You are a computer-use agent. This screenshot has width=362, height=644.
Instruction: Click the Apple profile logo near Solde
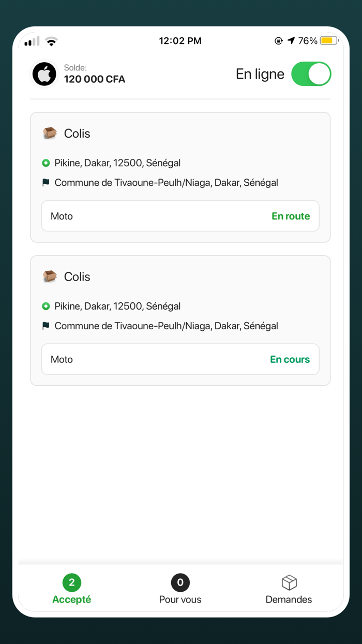click(x=44, y=74)
